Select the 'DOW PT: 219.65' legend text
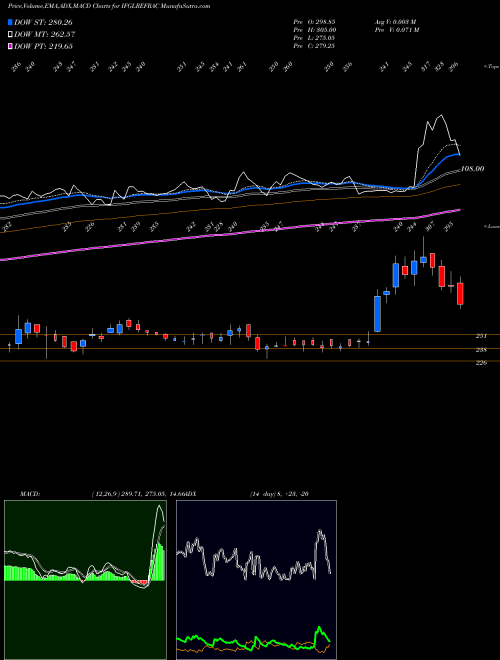The image size is (500, 660). click(x=43, y=46)
